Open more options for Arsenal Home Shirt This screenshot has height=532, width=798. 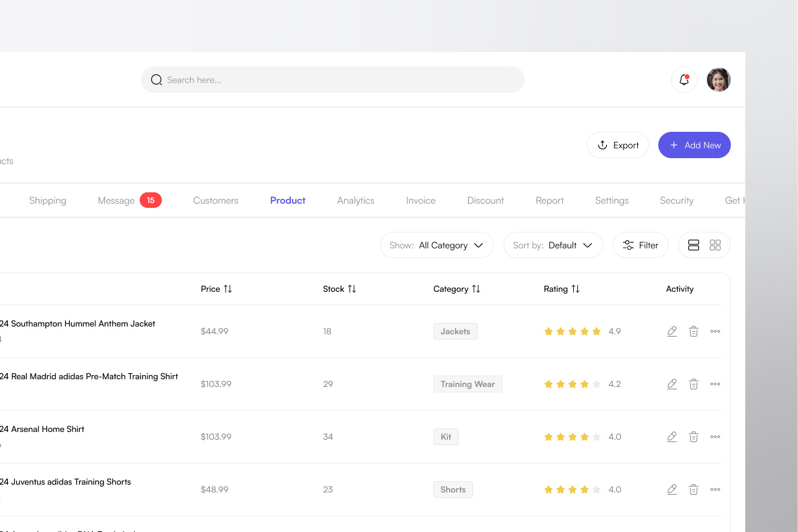click(715, 437)
